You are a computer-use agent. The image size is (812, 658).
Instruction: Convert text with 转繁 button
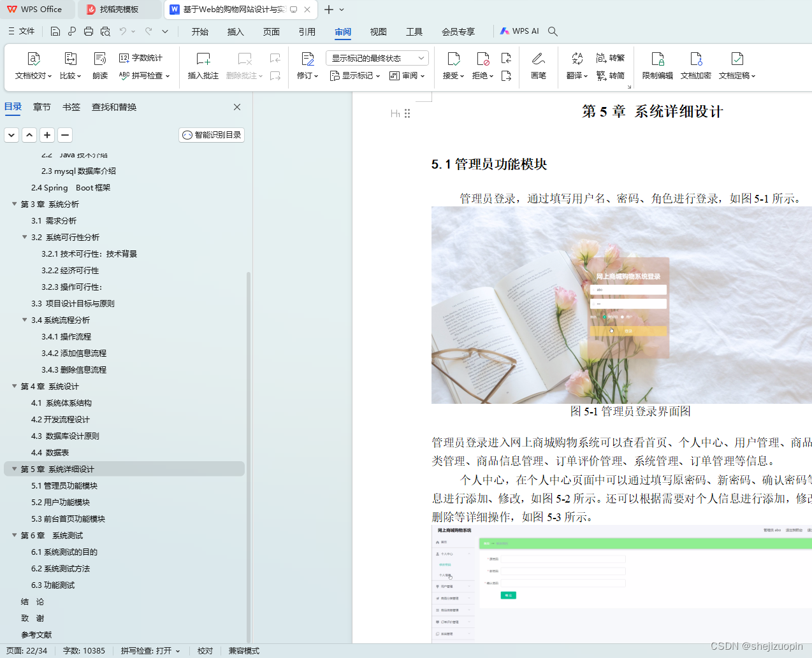(x=610, y=58)
